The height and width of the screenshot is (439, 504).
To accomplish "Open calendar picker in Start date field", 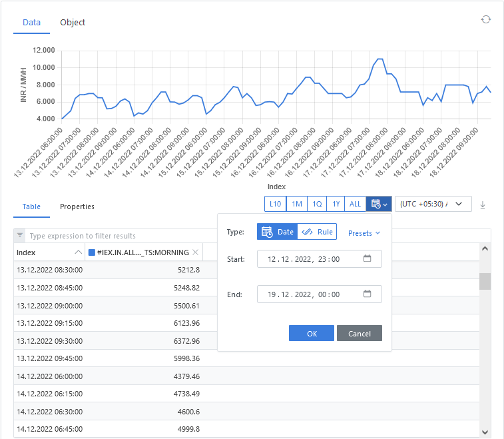I will click(x=367, y=258).
